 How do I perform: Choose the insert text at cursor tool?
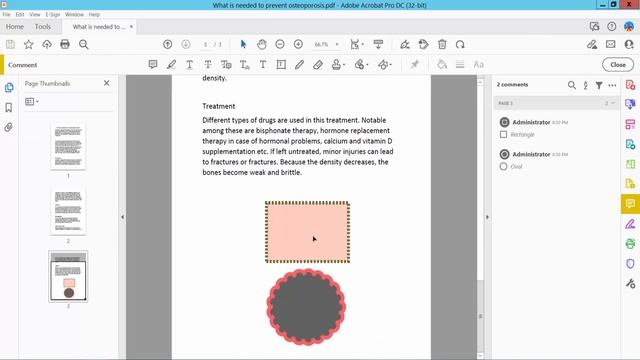[x=244, y=64]
